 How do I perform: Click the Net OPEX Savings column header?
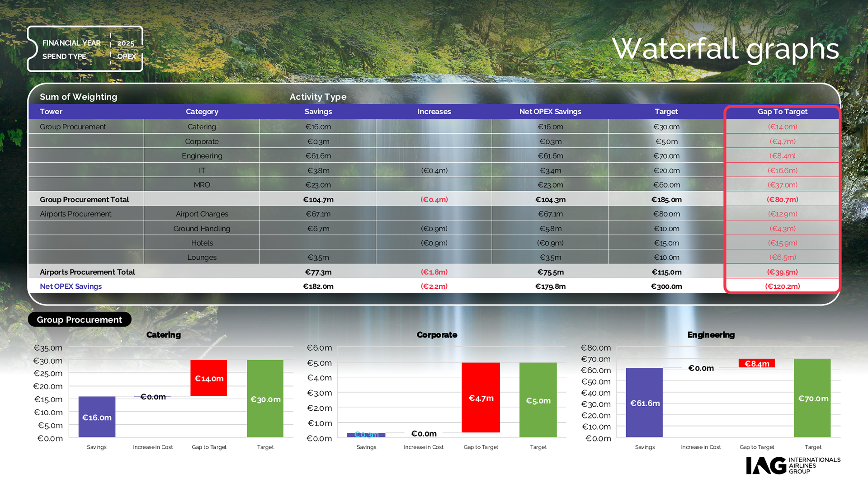pyautogui.click(x=550, y=112)
